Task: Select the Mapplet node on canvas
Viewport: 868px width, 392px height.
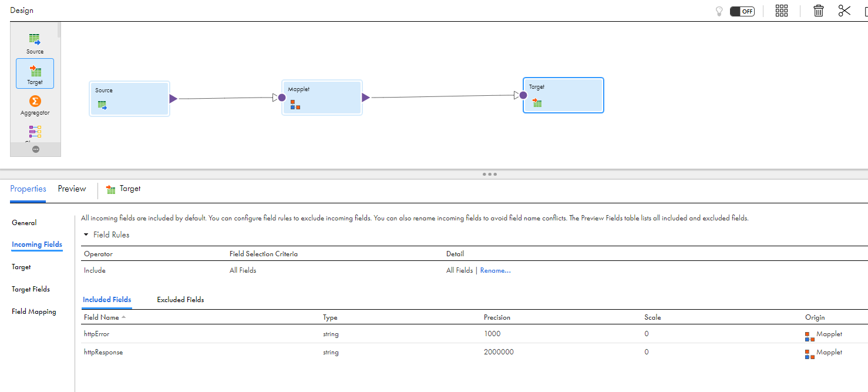Action: pos(322,98)
